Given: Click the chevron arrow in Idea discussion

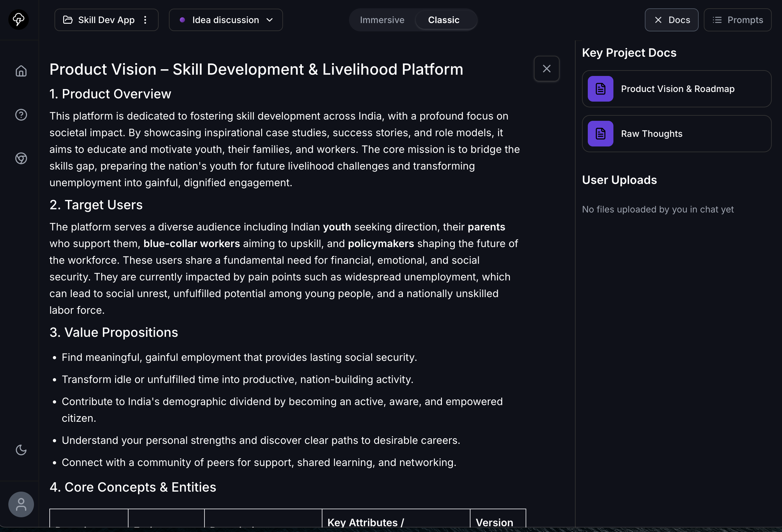Looking at the screenshot, I should [270, 20].
